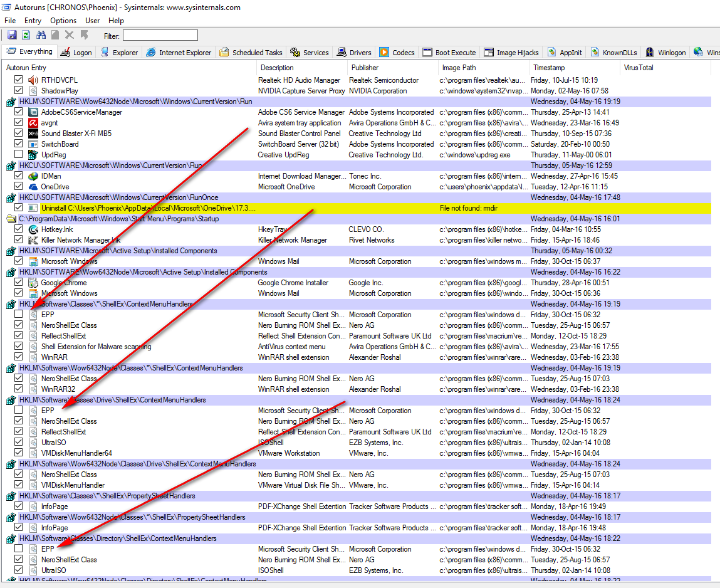Click the 'Tonec Inc.' publisher cell

click(x=365, y=176)
